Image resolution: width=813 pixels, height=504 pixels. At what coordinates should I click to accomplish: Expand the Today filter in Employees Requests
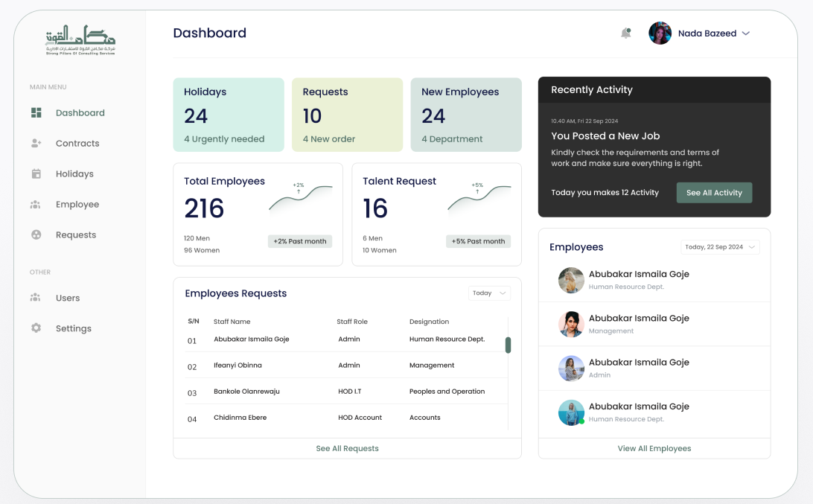(x=489, y=293)
